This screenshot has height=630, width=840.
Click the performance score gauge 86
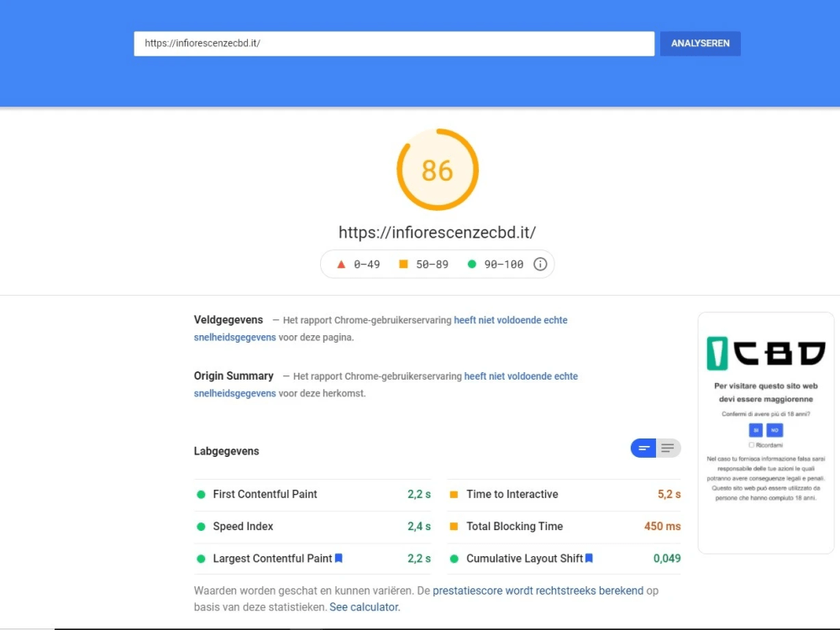pyautogui.click(x=438, y=170)
